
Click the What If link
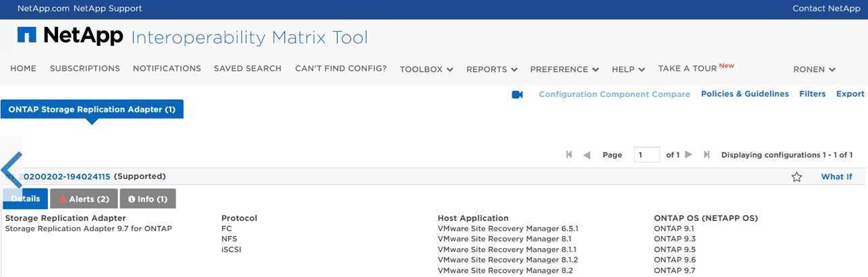point(836,177)
